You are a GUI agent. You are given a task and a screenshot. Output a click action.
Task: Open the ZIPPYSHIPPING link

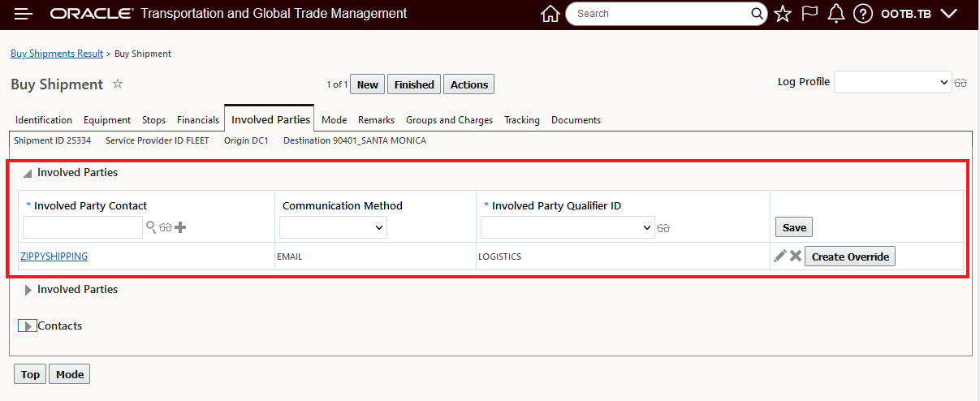(54, 257)
